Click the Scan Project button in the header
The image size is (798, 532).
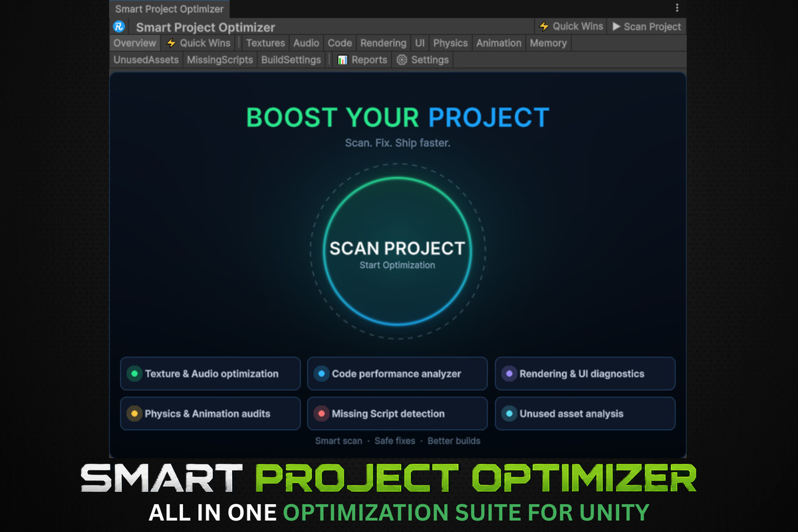pyautogui.click(x=646, y=27)
